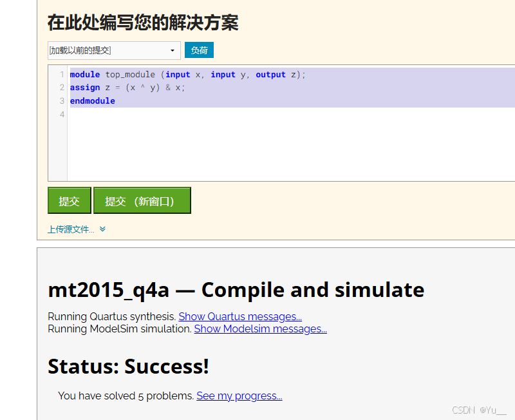
Task: Click line number 1 in editor gutter
Action: 62,75
